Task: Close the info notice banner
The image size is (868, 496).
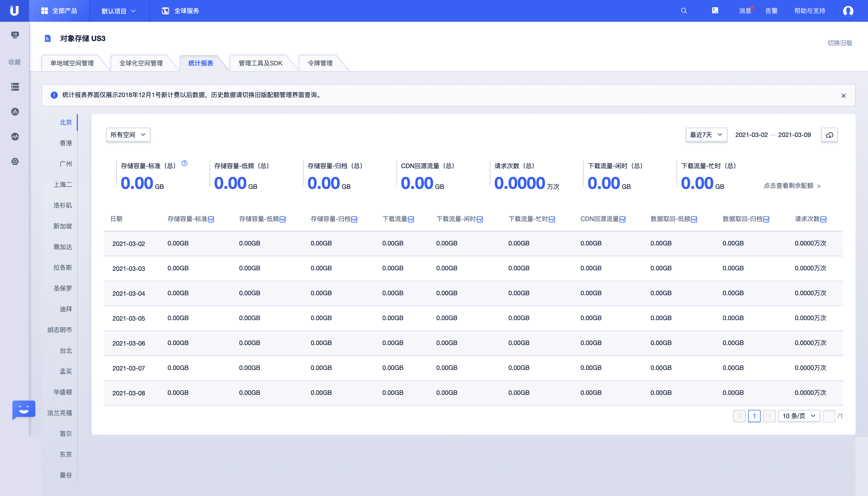Action: [843, 96]
